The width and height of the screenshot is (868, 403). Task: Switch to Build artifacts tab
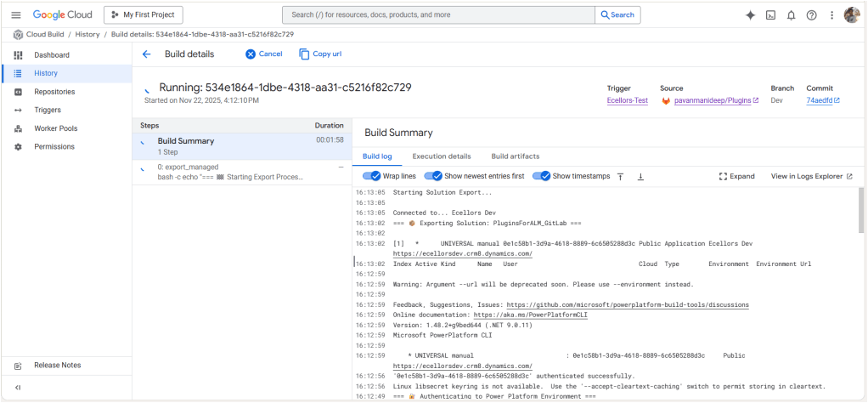515,156
